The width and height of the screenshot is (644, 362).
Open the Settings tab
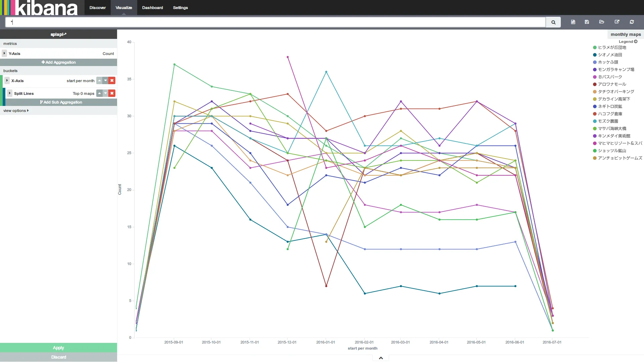pos(180,8)
